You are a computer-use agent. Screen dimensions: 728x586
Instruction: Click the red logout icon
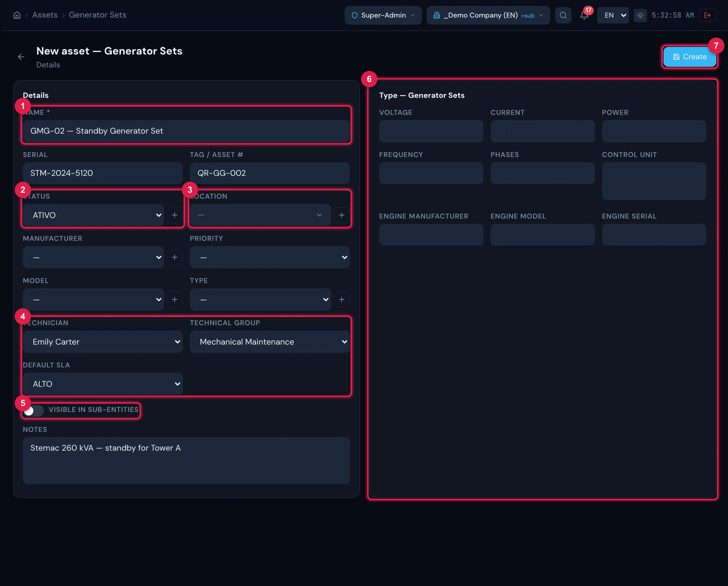coord(707,15)
